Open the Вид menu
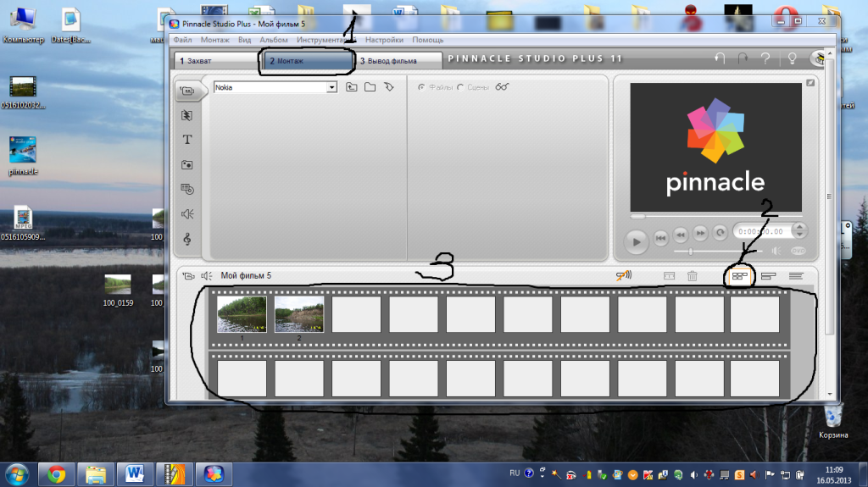868x487 pixels. [x=244, y=40]
